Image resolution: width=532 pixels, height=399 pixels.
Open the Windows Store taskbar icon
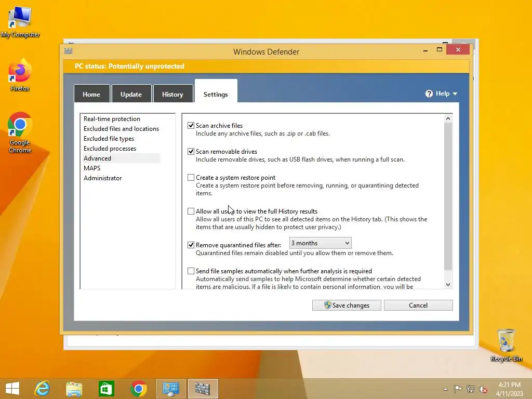(x=106, y=389)
